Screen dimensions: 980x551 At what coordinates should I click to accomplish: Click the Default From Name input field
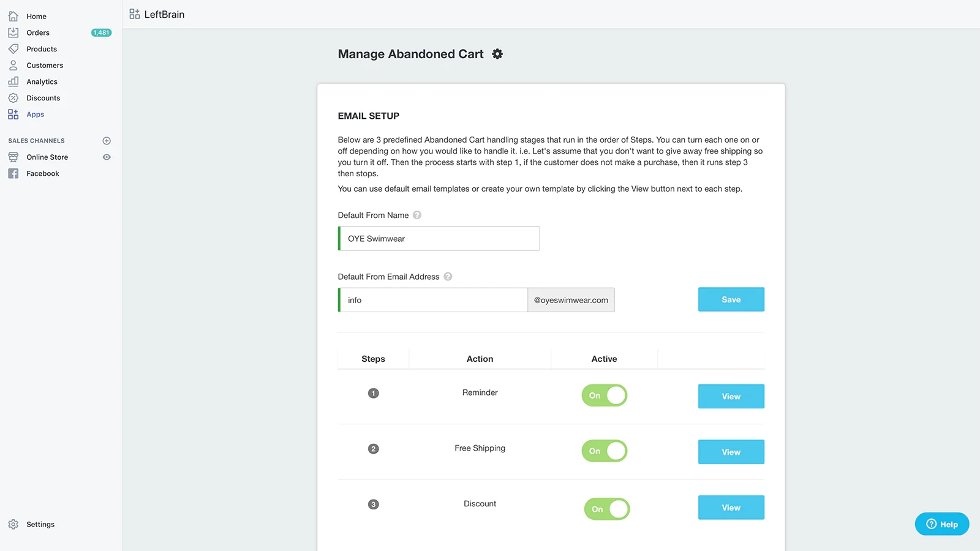[x=439, y=239]
